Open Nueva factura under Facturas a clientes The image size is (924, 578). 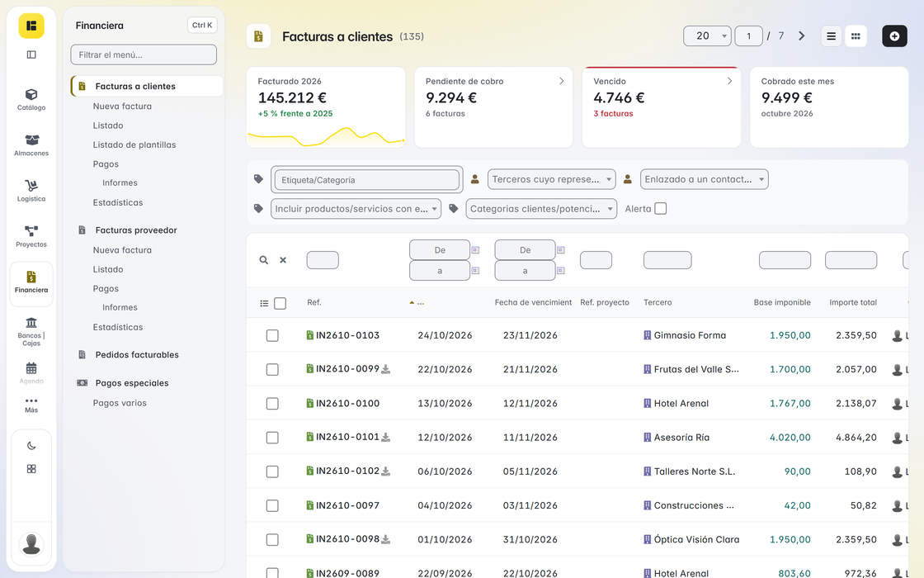(122, 107)
